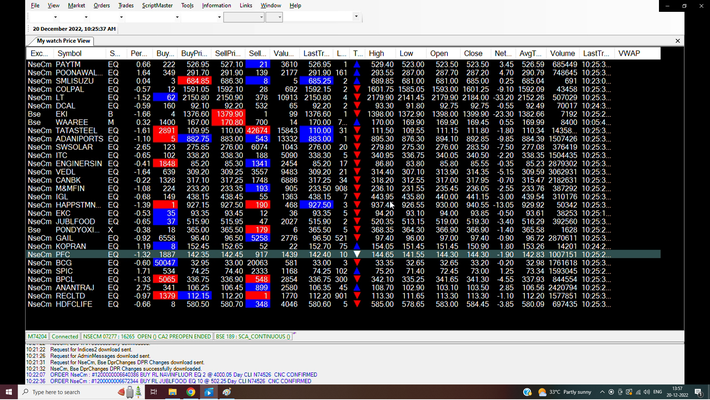Select the ENGINERSIN symbol cell
Viewport: 710px width, 400px height.
click(x=78, y=164)
